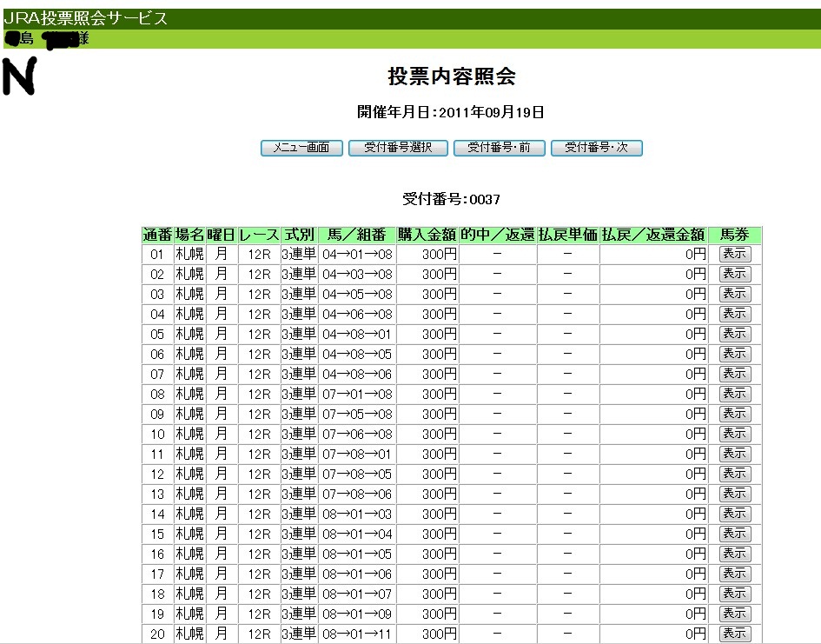Display ticket for row 03 (04→05→08)
The image size is (821, 644).
[735, 294]
